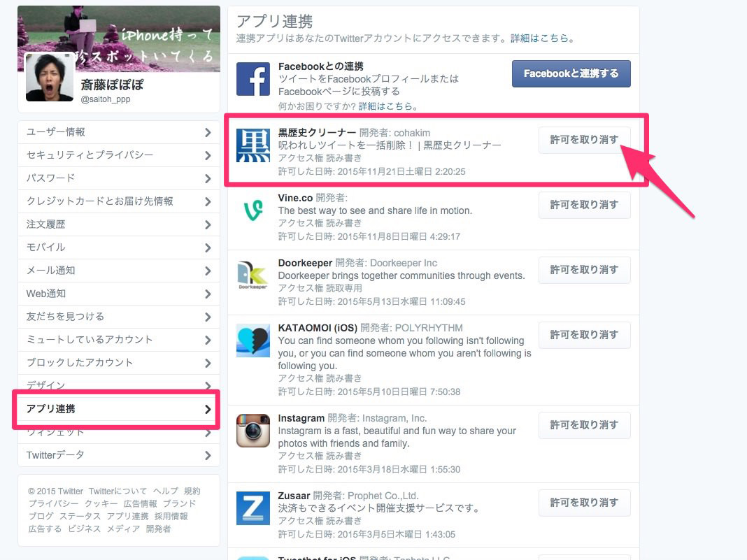Click the Vine.co app name

[x=295, y=198]
